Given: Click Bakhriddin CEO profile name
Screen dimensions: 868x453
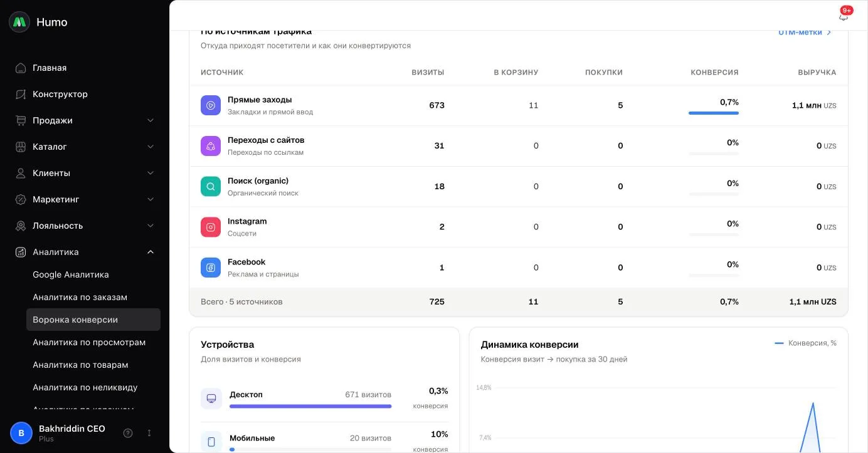Looking at the screenshot, I should point(72,429).
